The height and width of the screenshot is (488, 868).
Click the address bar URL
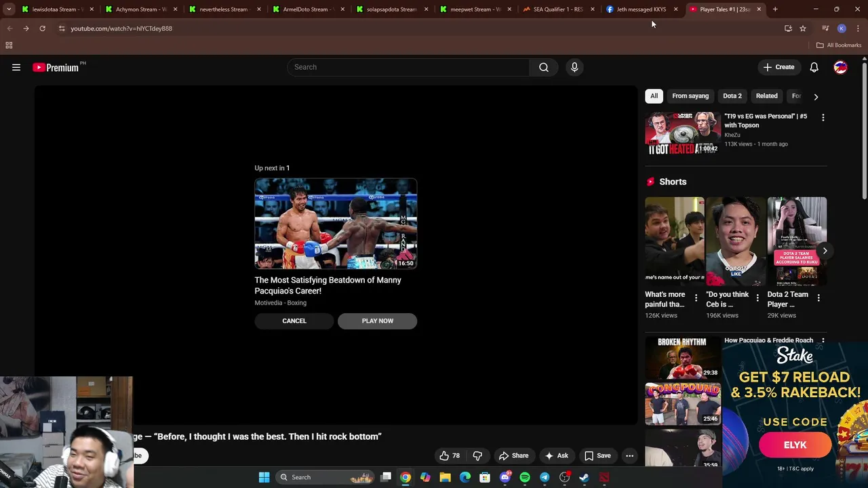pyautogui.click(x=121, y=28)
